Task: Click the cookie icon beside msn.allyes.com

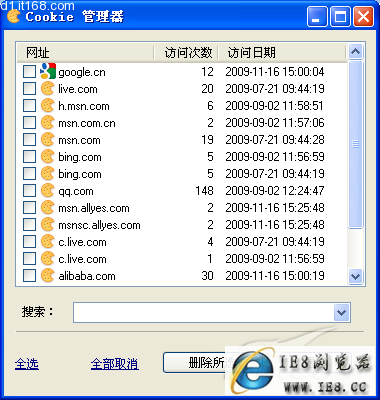Action: [47, 208]
